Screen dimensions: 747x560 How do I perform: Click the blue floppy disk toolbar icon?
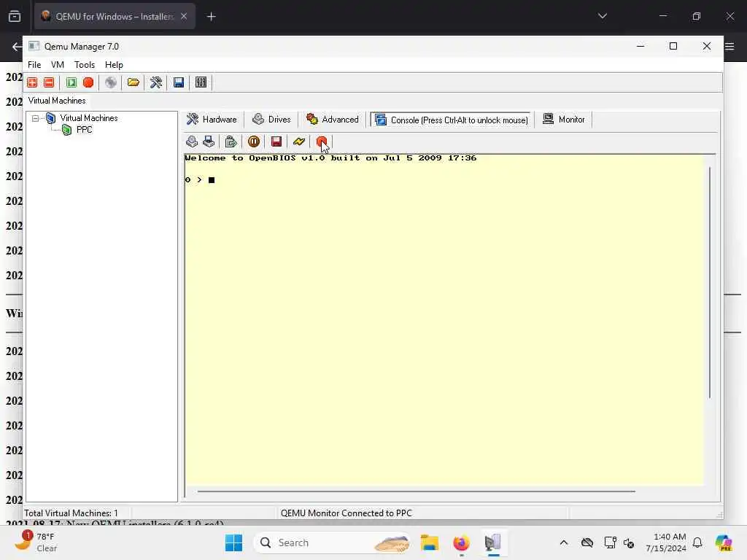click(179, 82)
